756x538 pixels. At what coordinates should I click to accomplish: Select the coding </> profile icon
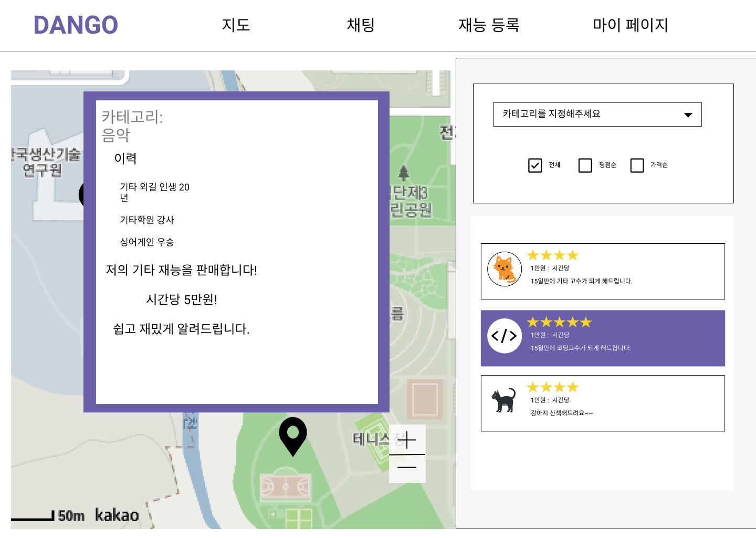(x=504, y=337)
